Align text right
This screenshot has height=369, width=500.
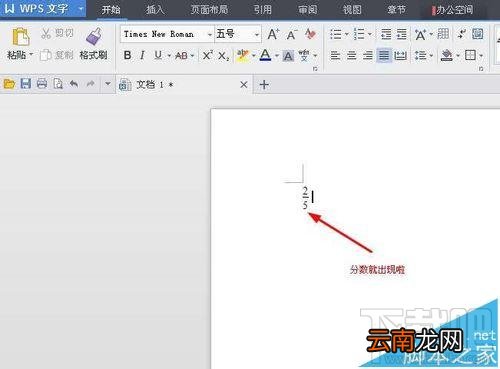point(367,55)
